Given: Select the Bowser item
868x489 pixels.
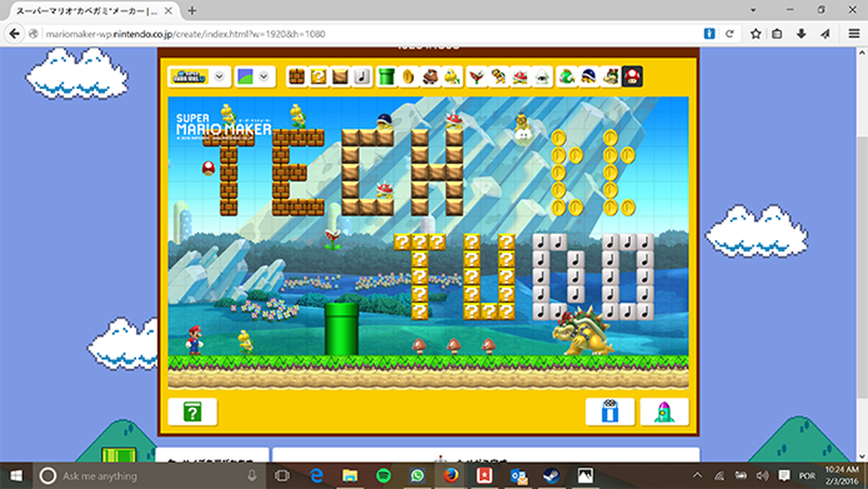Looking at the screenshot, I should (x=610, y=77).
